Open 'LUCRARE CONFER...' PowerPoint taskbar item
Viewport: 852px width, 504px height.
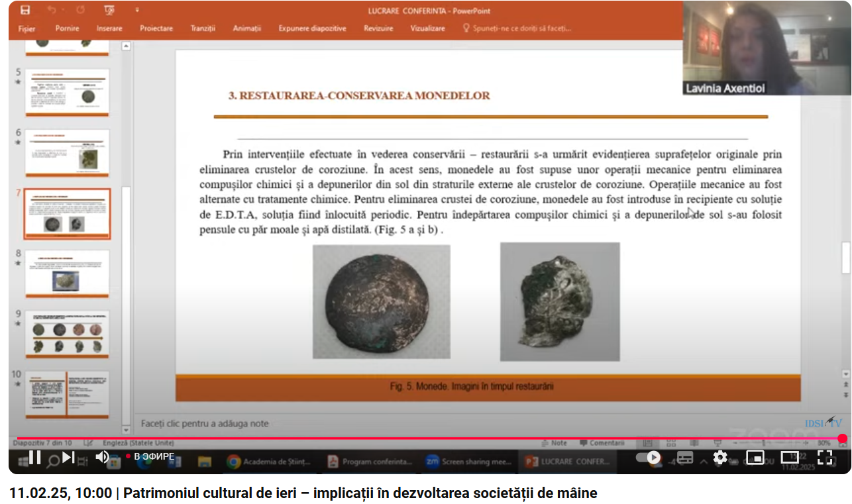pos(568,462)
